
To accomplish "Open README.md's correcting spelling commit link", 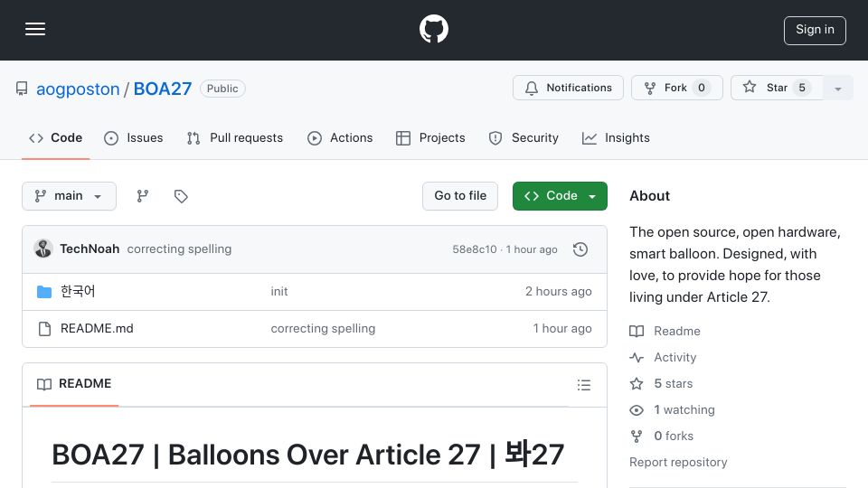I will 323,329.
